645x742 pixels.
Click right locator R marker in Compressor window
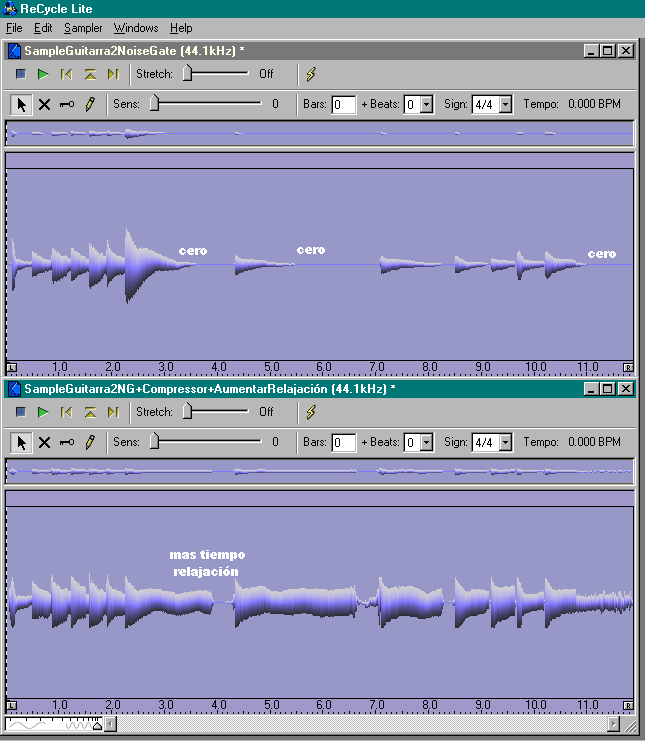[x=628, y=706]
